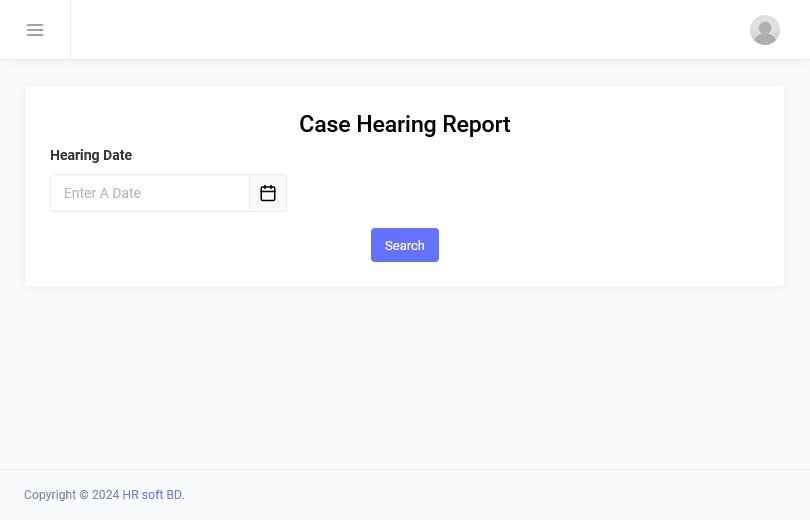The height and width of the screenshot is (520, 810).
Task: Click the footer bar's empty area
Action: point(500,495)
